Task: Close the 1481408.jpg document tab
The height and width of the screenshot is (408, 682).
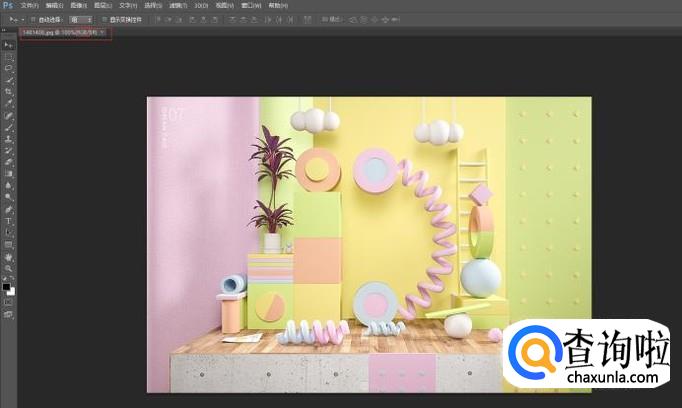Action: [102, 33]
